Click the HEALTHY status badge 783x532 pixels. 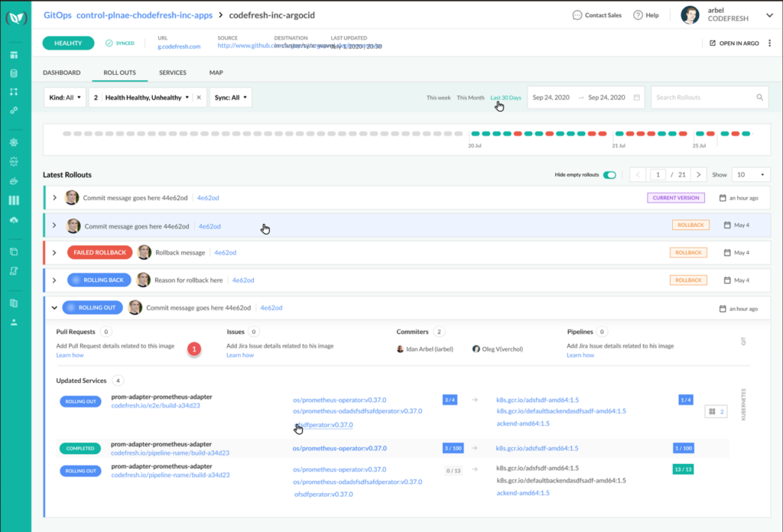68,44
